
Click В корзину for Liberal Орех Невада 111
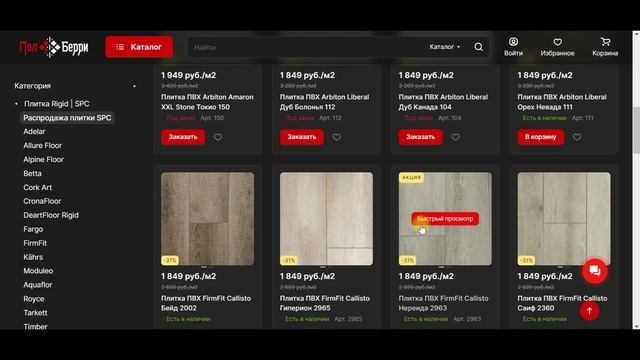coord(540,137)
